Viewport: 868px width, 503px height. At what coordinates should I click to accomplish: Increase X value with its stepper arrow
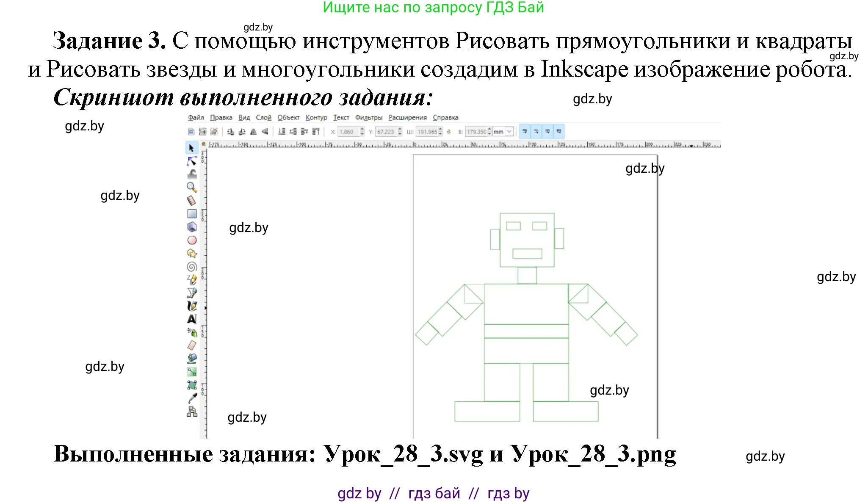click(362, 130)
